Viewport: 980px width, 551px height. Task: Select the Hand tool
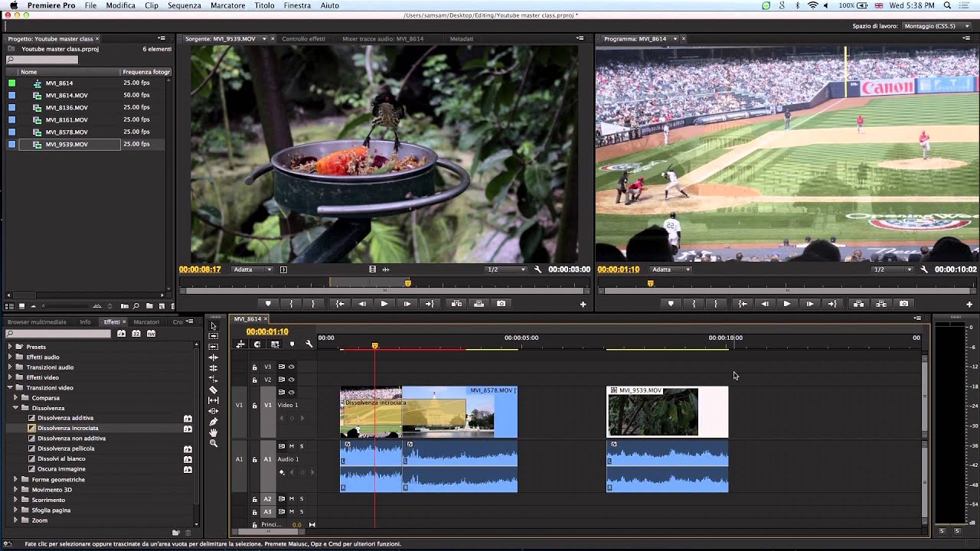tap(214, 432)
